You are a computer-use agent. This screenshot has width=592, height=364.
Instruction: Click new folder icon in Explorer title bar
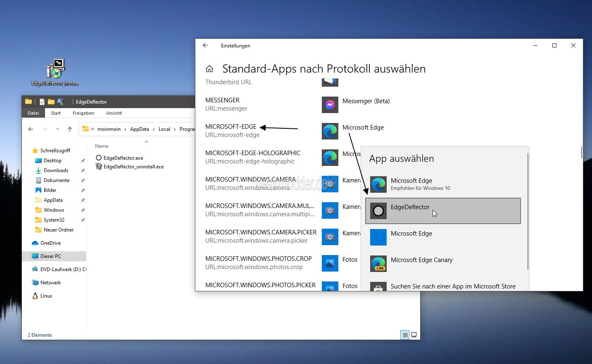(x=51, y=102)
